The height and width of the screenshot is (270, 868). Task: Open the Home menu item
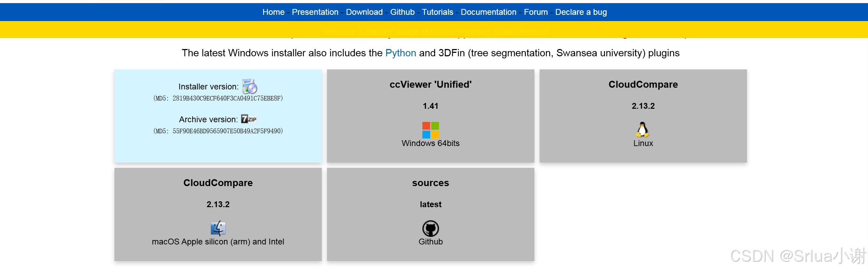273,12
